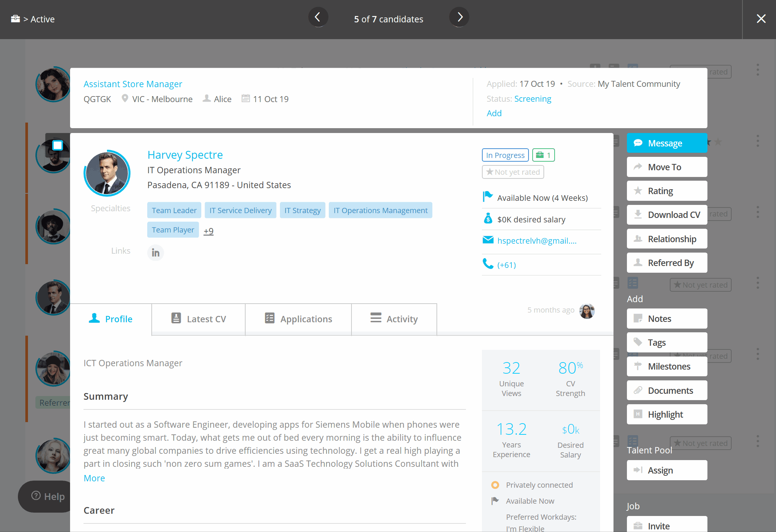Viewport: 776px width, 532px height.
Task: Click the recruiter avatar near 5 months ago
Action: coord(587,311)
